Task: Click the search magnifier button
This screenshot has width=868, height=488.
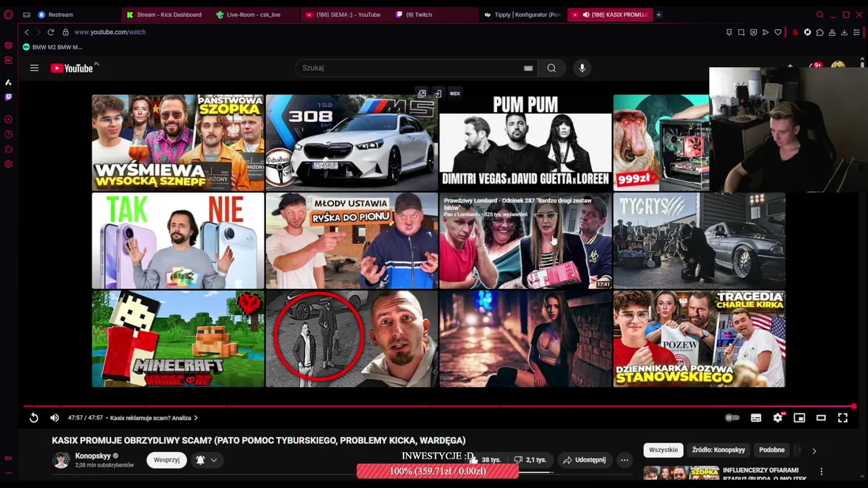Action: (x=551, y=68)
